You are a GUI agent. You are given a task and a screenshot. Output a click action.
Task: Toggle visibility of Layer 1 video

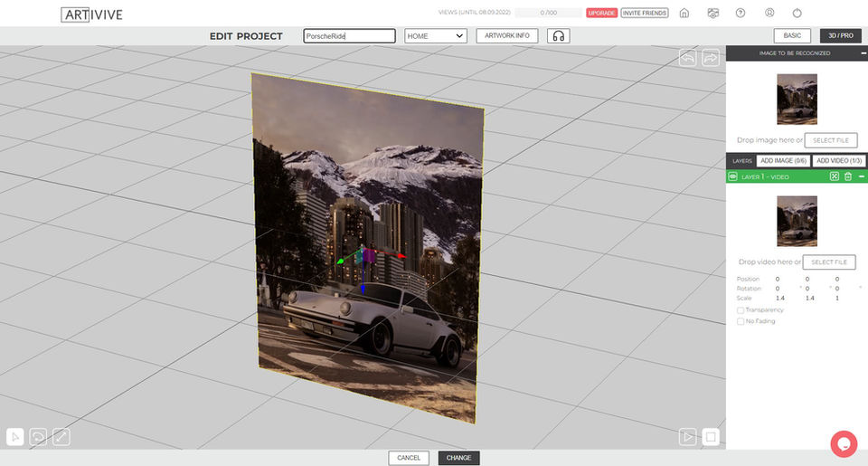pos(732,176)
